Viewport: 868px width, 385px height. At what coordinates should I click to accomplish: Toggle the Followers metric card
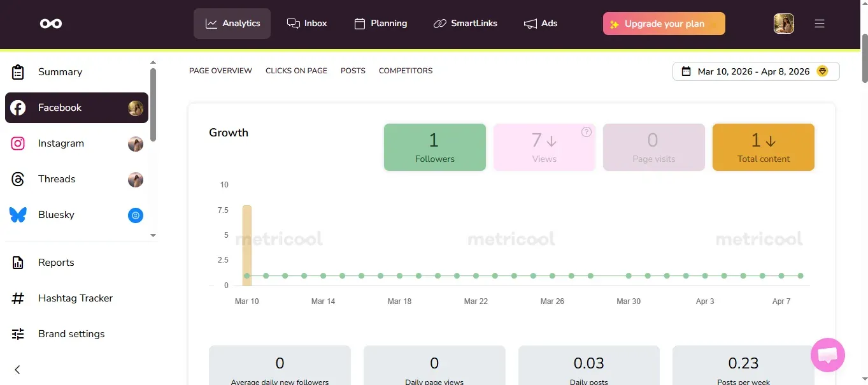435,147
